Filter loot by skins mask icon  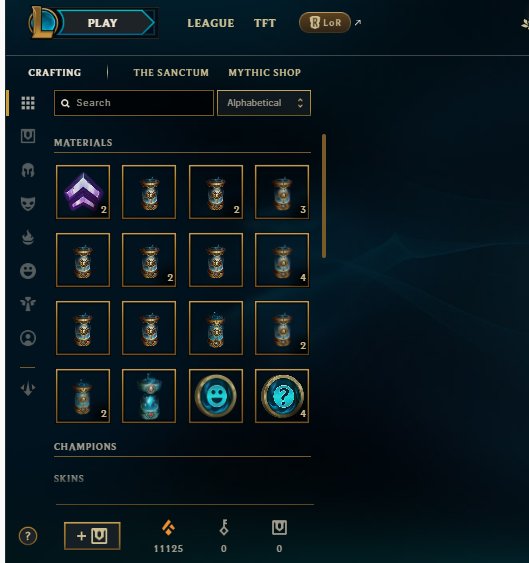[28, 204]
